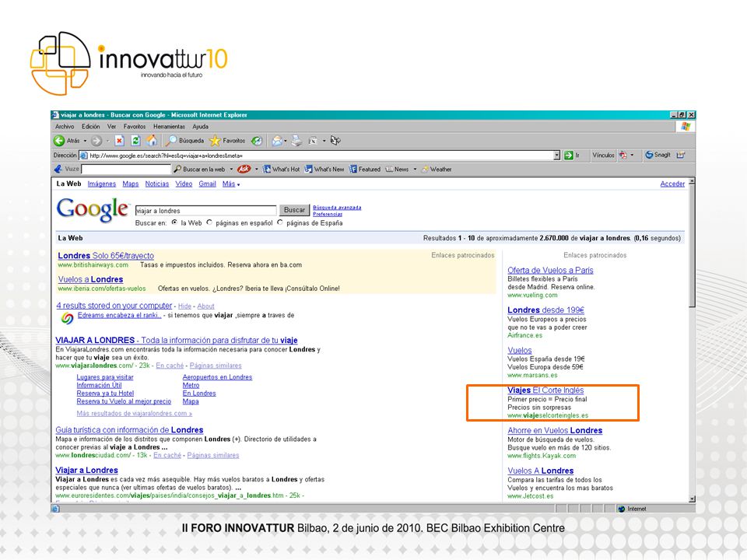This screenshot has width=747, height=560.
Task: Expand the address bar dropdown arrow
Action: (556, 156)
